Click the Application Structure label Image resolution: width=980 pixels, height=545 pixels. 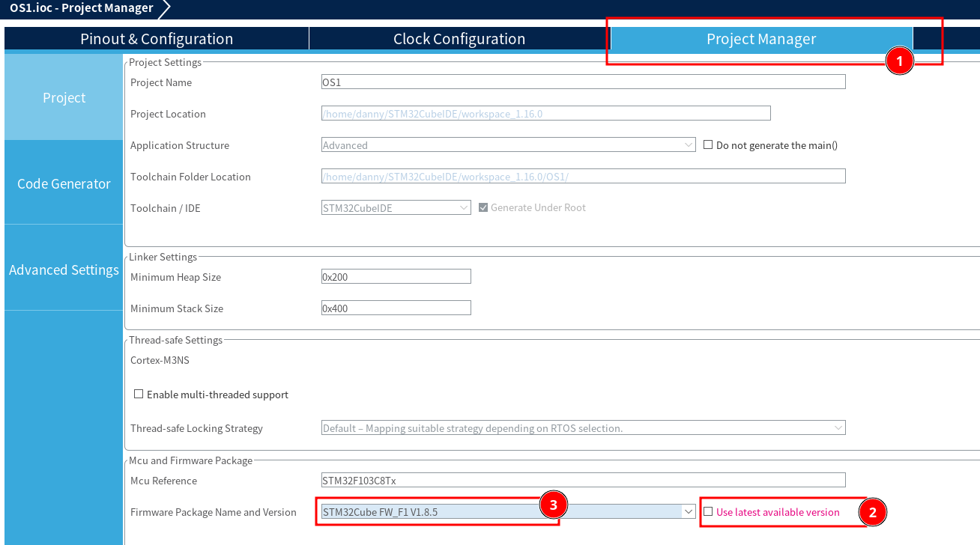(180, 145)
